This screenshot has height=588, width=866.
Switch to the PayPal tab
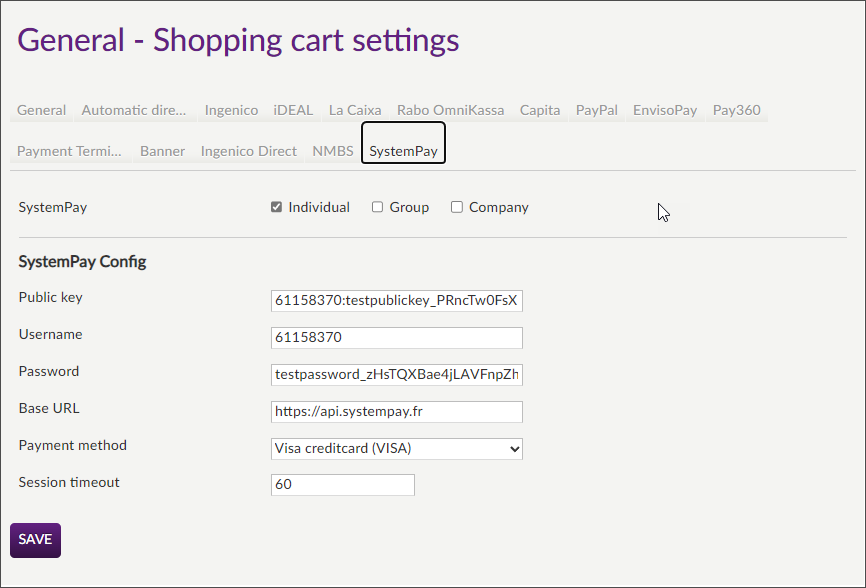(596, 110)
